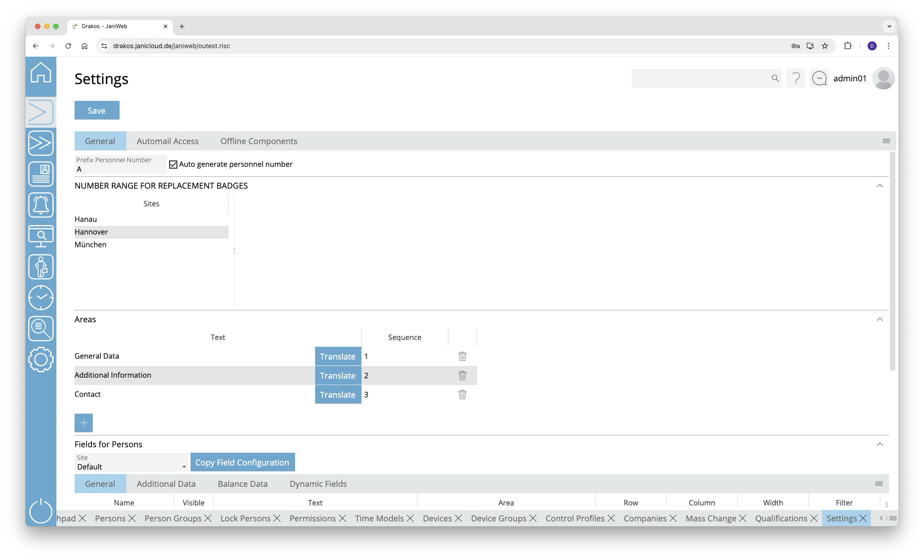Image resolution: width=924 pixels, height=560 pixels.
Task: Click the gear settings sidebar icon
Action: 41,360
